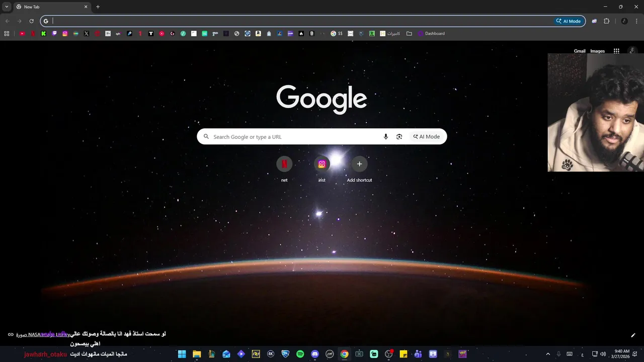Open the Google apps grid
644x362 pixels.
point(616,51)
